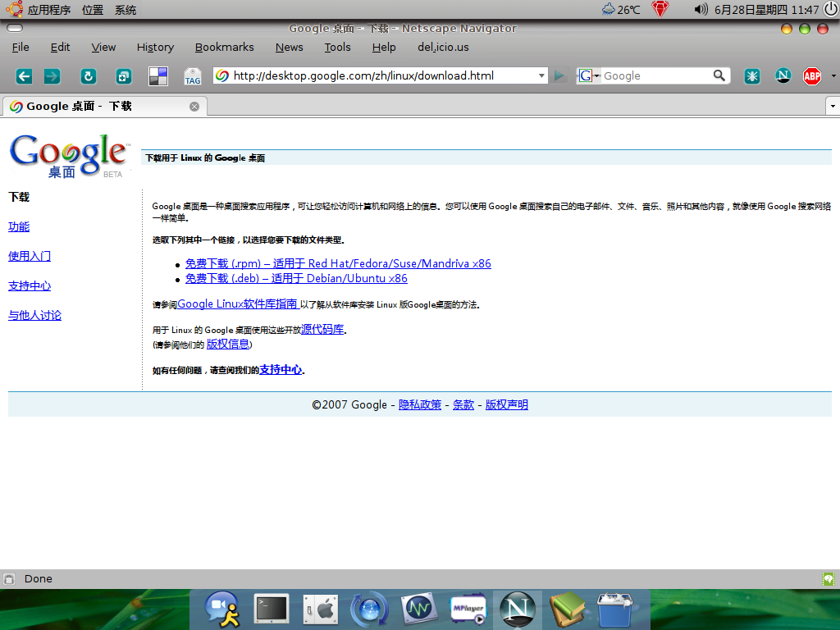
Task: Open the chat messenger icon in the dock
Action: pyautogui.click(x=222, y=609)
